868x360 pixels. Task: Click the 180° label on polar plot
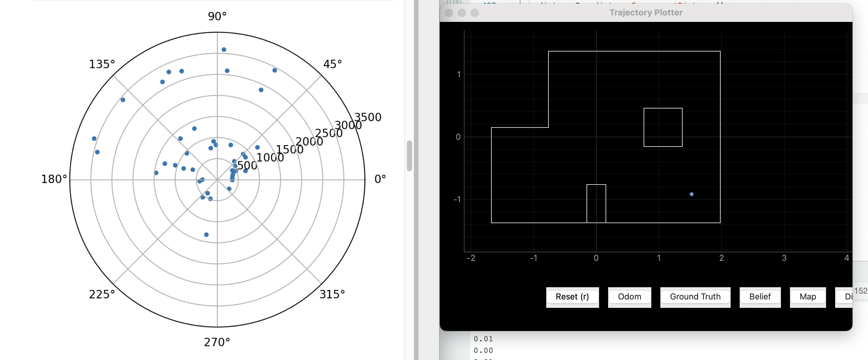[54, 179]
